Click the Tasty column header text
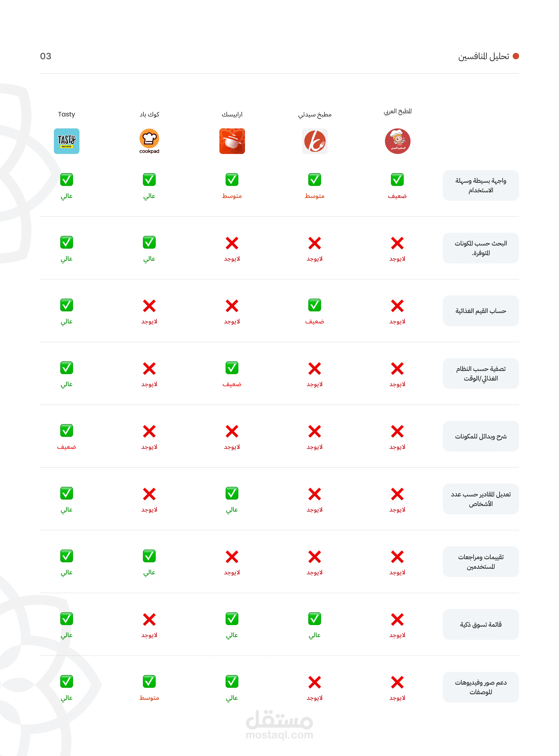559x756 pixels. tap(67, 114)
